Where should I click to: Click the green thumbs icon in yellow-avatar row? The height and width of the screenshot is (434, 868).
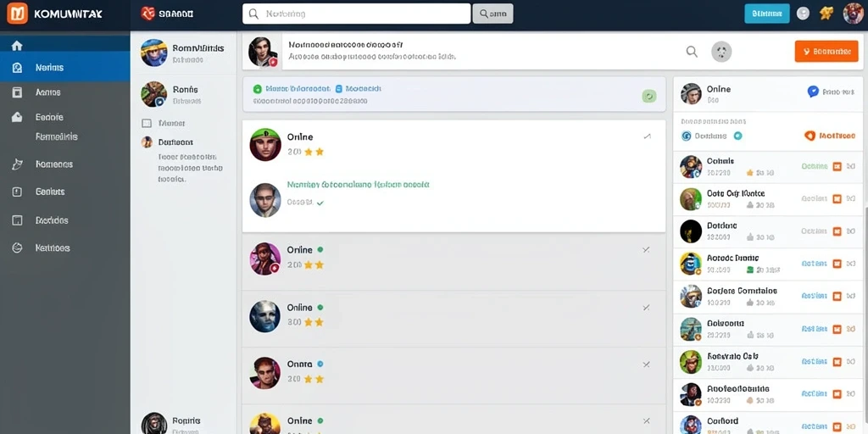[x=751, y=270]
